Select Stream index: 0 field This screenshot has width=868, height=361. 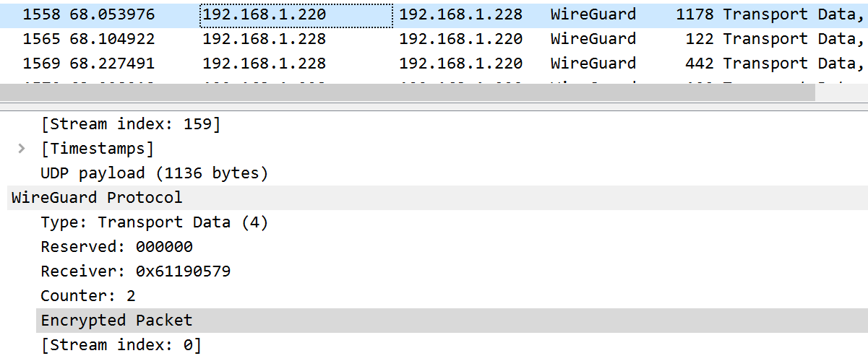[121, 345]
